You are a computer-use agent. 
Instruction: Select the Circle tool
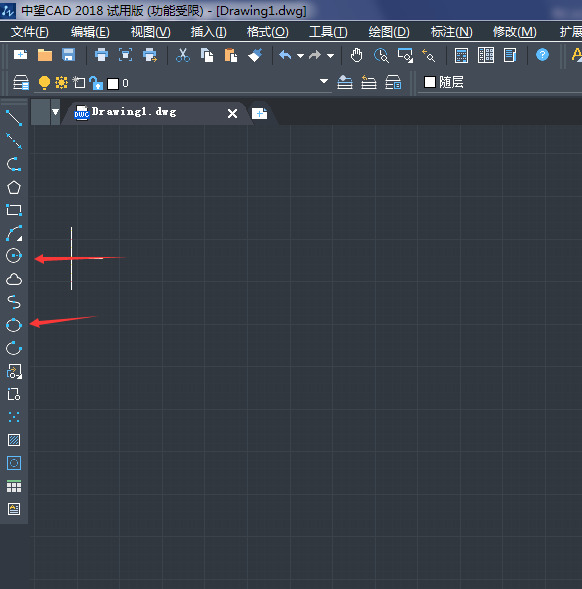pos(14,256)
